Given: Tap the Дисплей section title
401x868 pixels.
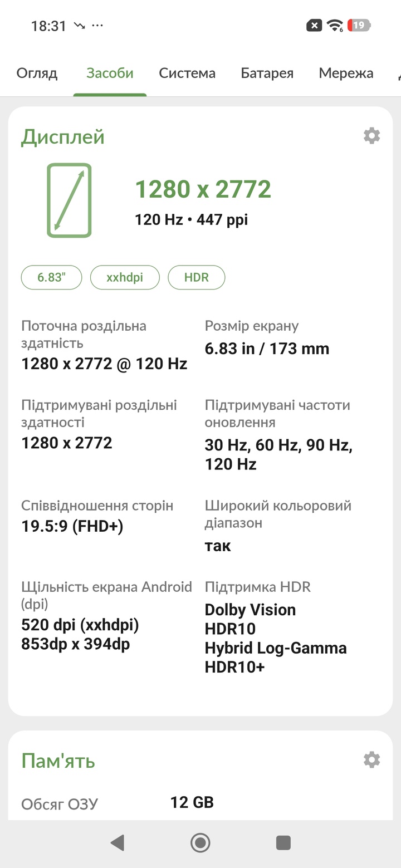Looking at the screenshot, I should 63,137.
